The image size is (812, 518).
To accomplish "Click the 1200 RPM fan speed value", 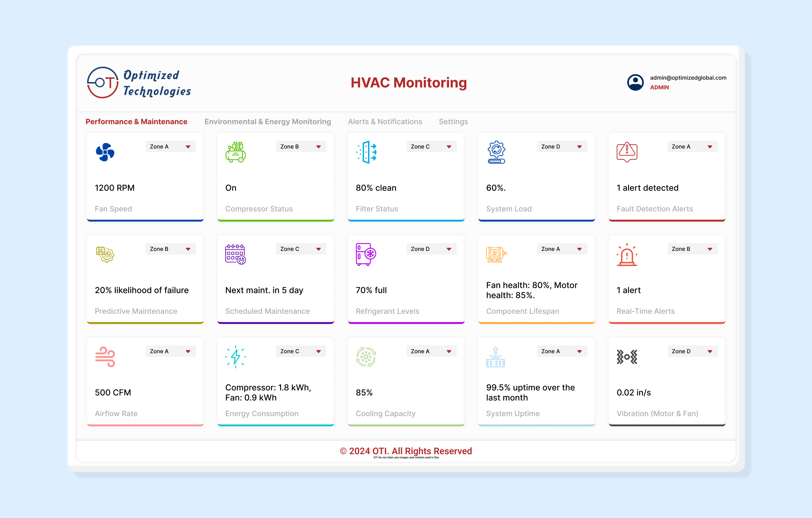I will (x=115, y=188).
